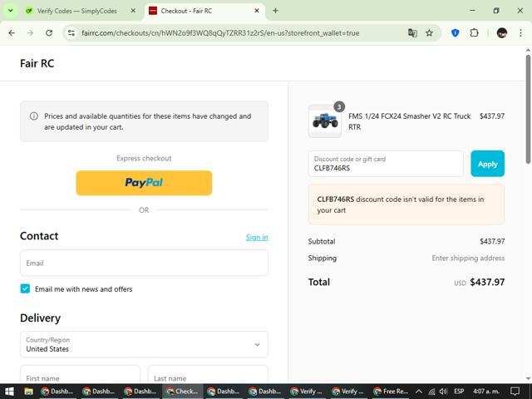Screen dimensions: 532x399
Task: Open File Explorer from taskbar
Action: point(28,392)
